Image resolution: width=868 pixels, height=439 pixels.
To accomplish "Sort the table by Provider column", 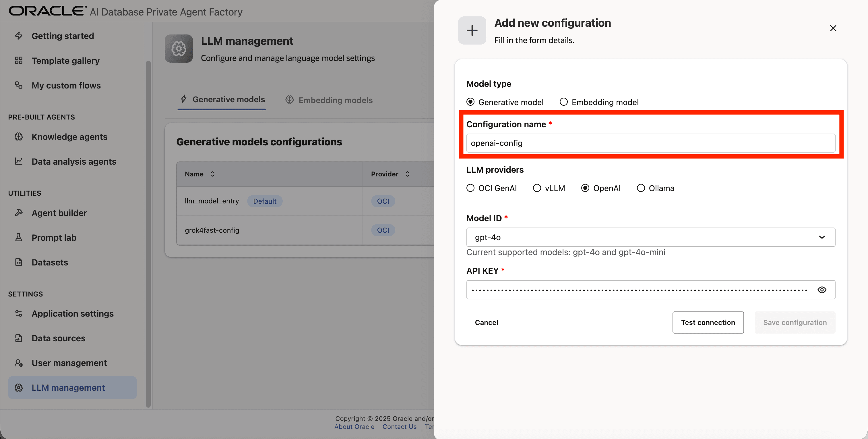I will coord(407,174).
